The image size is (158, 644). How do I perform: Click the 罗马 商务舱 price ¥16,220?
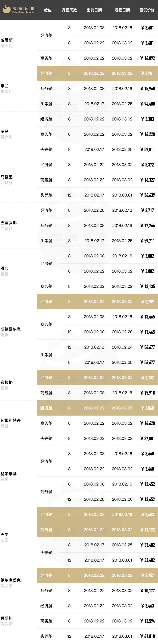point(147,134)
